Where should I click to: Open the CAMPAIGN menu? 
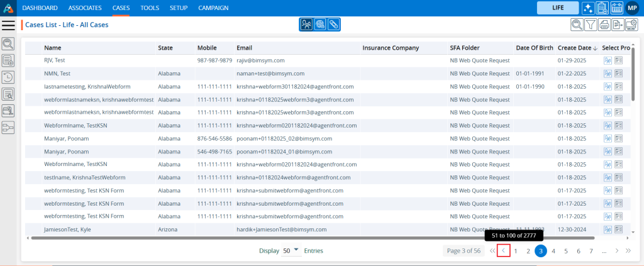pyautogui.click(x=213, y=8)
